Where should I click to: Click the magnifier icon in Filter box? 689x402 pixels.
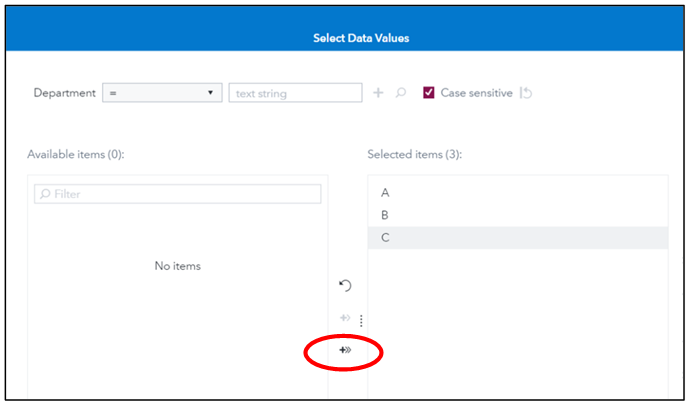point(45,194)
